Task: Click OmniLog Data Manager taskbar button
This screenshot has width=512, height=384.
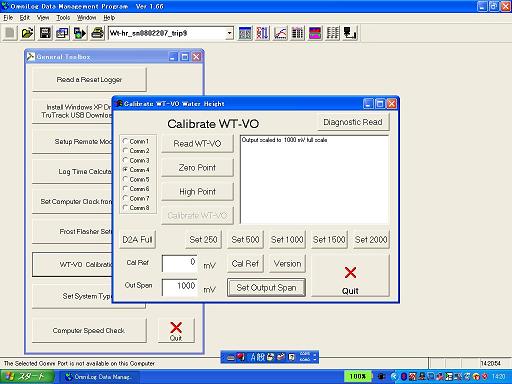Action: coord(99,377)
